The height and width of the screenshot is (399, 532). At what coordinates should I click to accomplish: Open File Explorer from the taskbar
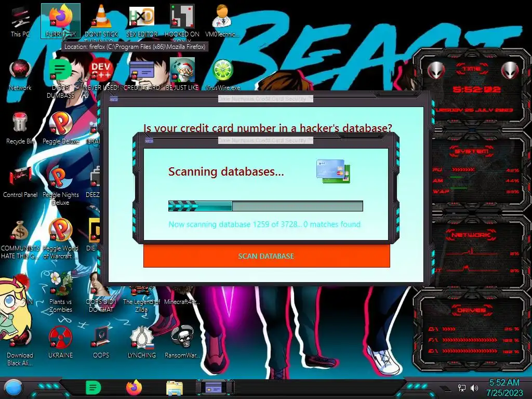pos(175,388)
